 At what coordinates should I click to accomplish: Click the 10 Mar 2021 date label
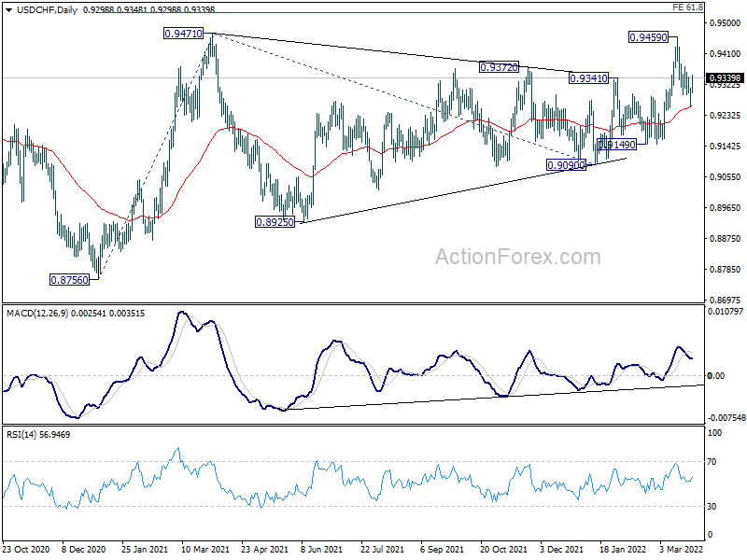point(204,549)
